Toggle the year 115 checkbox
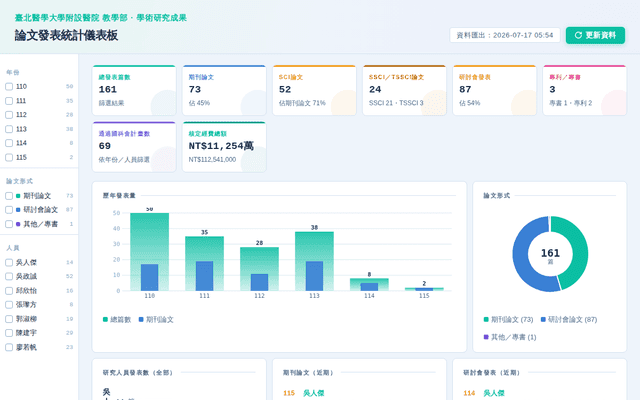 [x=9, y=157]
